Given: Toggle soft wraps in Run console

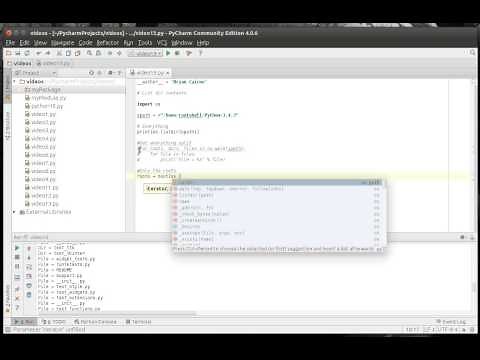Looking at the screenshot, I should (x=29, y=267).
